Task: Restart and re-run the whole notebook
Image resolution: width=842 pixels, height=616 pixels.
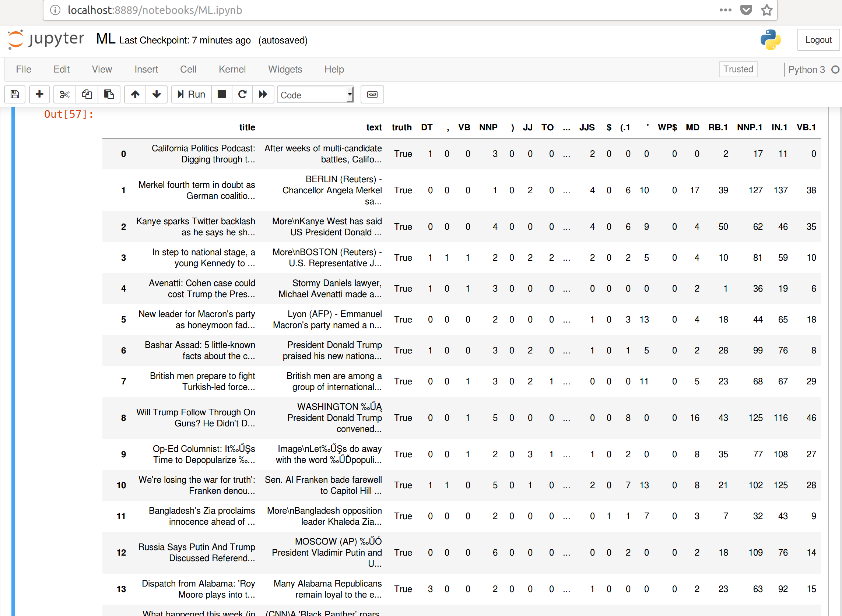Action: click(263, 94)
